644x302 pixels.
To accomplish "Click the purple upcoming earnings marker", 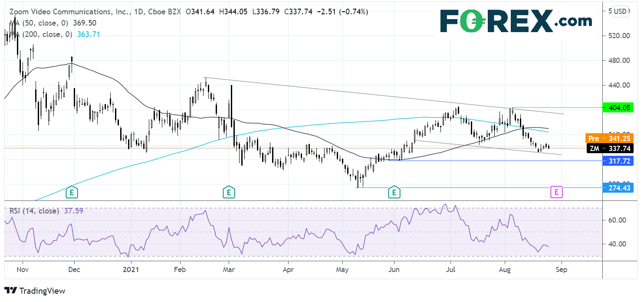I will pos(557,192).
